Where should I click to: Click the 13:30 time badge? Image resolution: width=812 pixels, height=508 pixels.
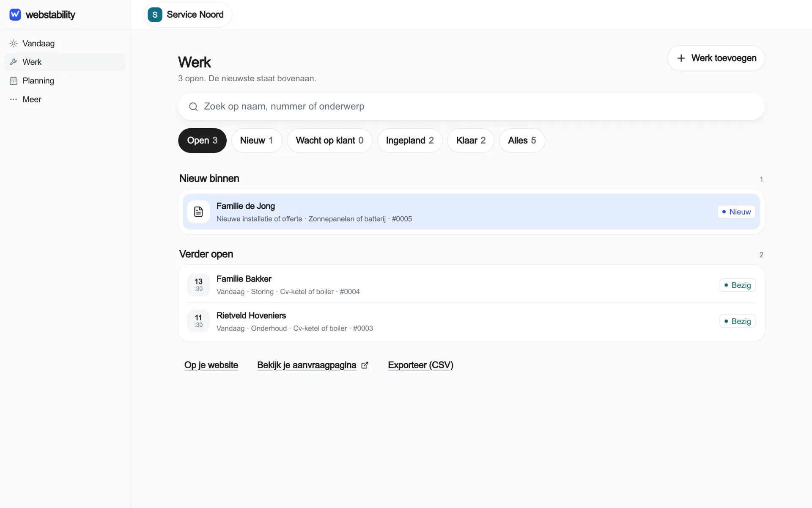(198, 285)
